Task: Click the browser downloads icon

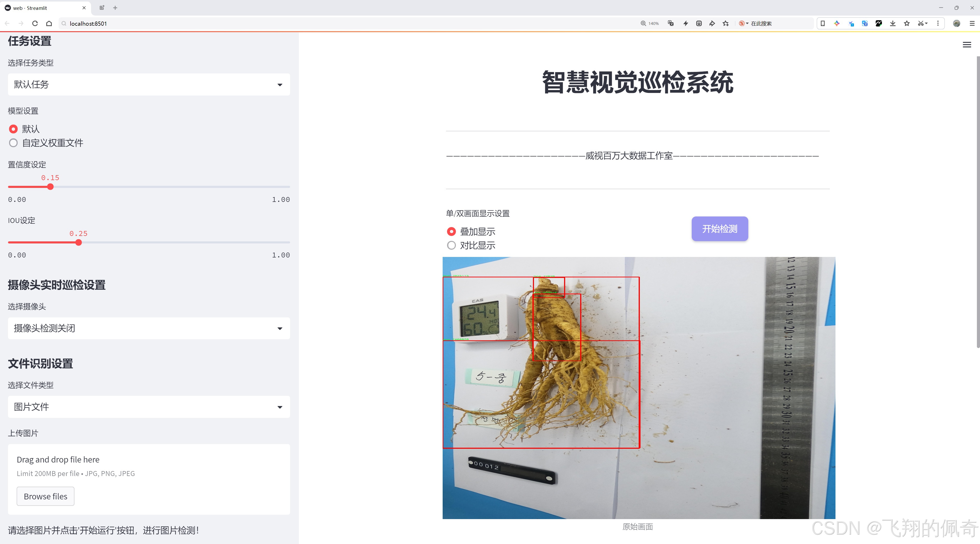Action: (x=893, y=23)
